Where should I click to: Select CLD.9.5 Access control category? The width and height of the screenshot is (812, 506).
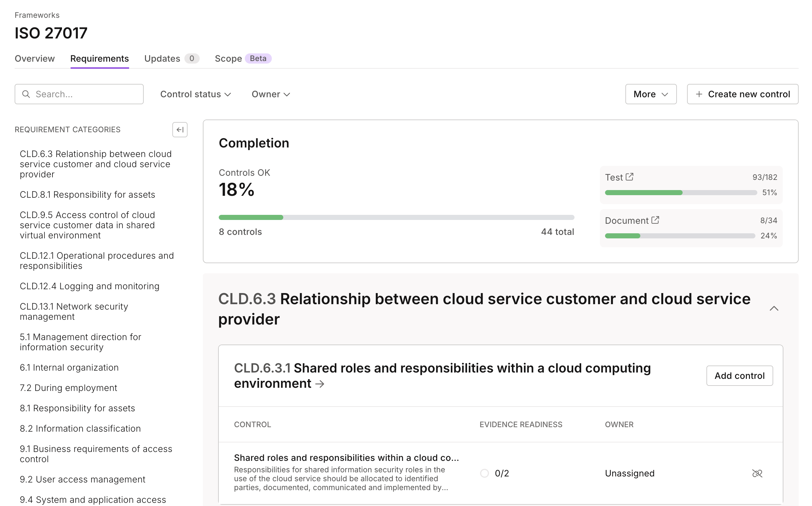point(87,225)
